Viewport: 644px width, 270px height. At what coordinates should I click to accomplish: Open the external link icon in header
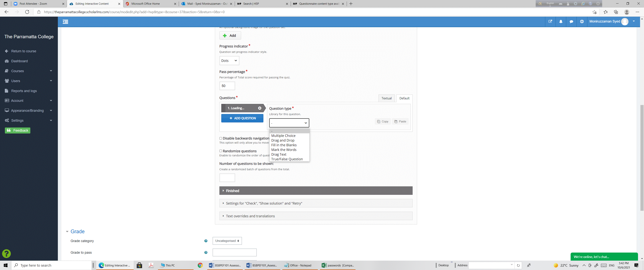pos(550,22)
